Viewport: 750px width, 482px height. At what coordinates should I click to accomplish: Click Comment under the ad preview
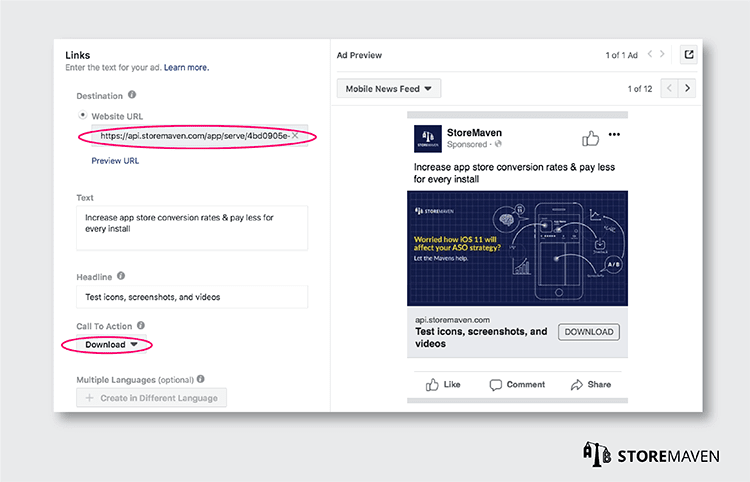517,384
